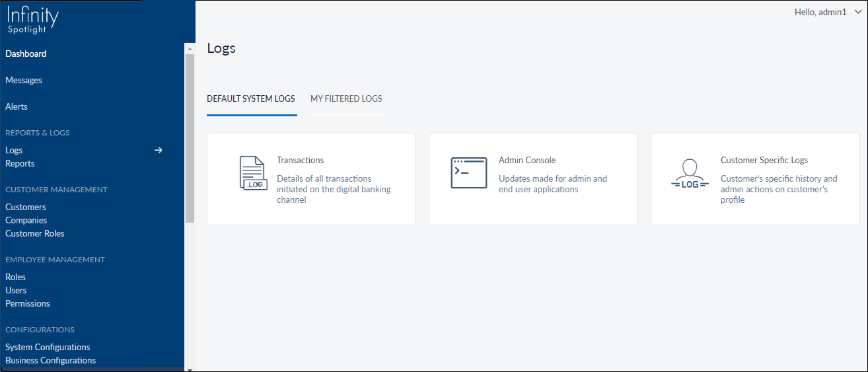868x372 pixels.
Task: Click the Customer Specific Logs person icon
Action: 690,174
